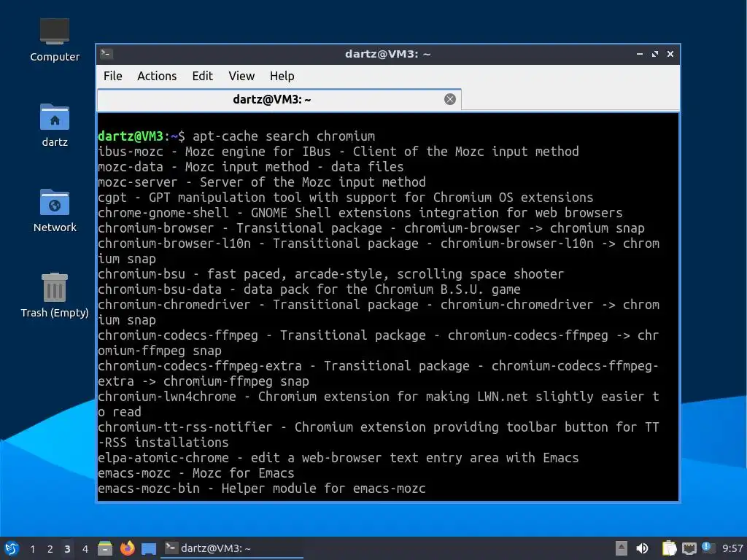Open the File menu
Viewport: 747px width, 560px height.
point(113,76)
